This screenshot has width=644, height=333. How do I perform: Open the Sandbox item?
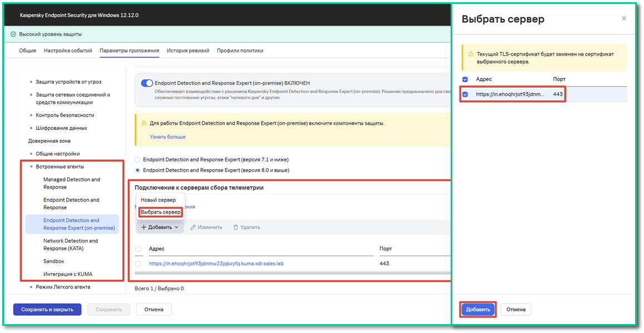54,261
